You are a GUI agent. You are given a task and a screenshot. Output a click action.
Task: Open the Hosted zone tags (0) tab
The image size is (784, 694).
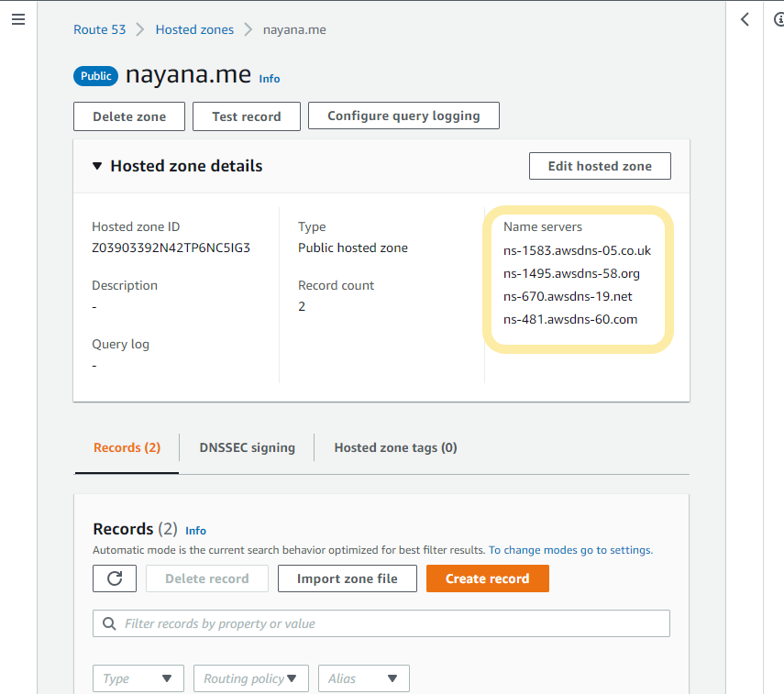(x=395, y=447)
